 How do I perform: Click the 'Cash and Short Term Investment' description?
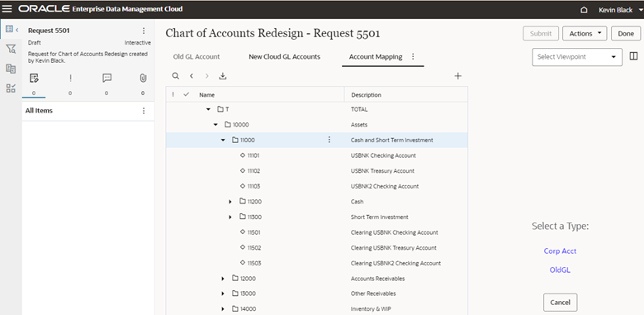[392, 141]
